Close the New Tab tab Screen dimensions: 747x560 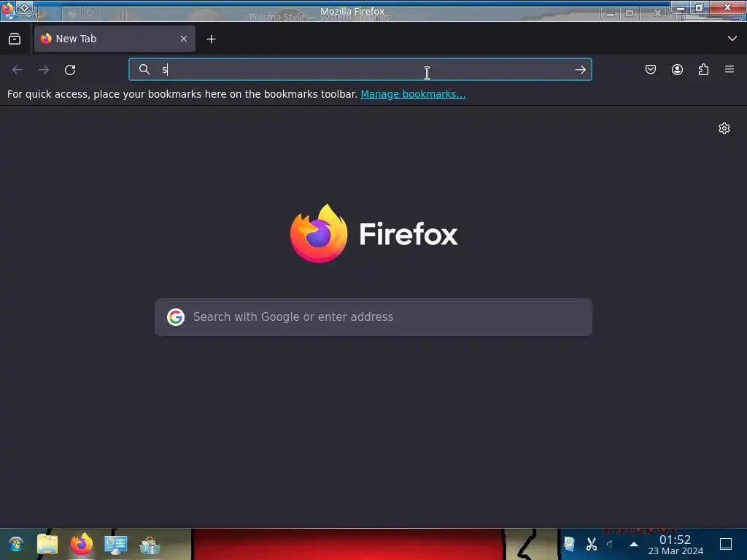[184, 39]
